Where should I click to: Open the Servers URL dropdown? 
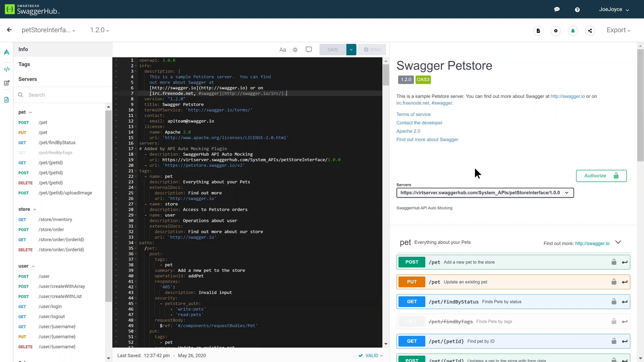pyautogui.click(x=485, y=193)
